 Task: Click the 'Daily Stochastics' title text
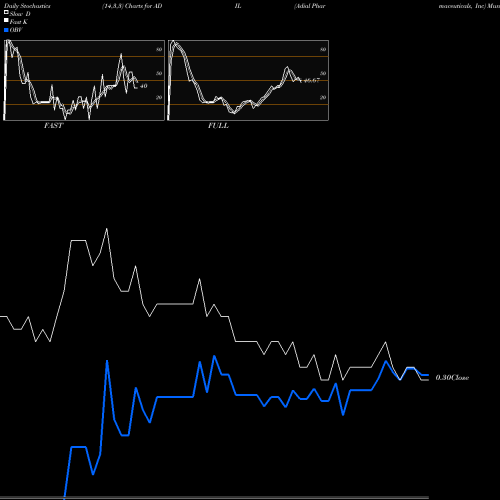[x=27, y=6]
